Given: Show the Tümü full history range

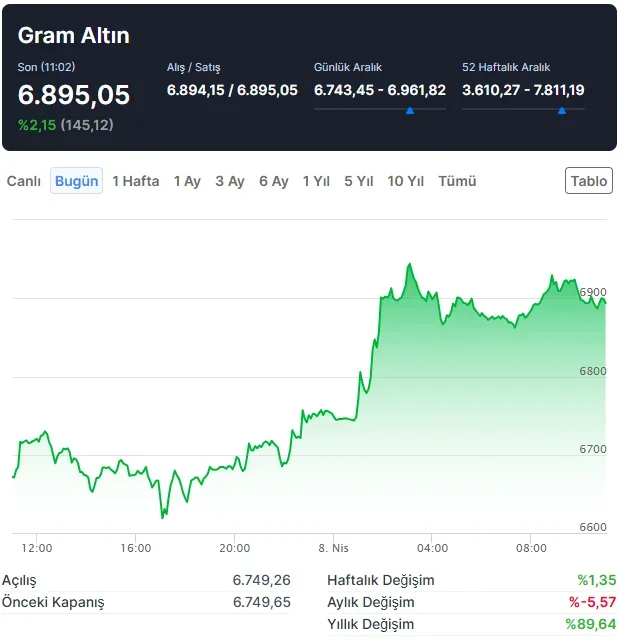Looking at the screenshot, I should [x=457, y=181].
